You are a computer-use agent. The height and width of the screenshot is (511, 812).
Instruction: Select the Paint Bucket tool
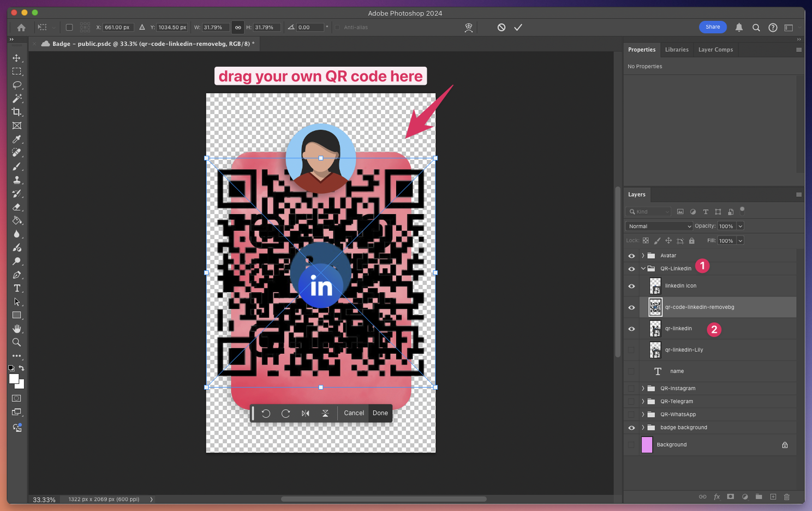[17, 221]
